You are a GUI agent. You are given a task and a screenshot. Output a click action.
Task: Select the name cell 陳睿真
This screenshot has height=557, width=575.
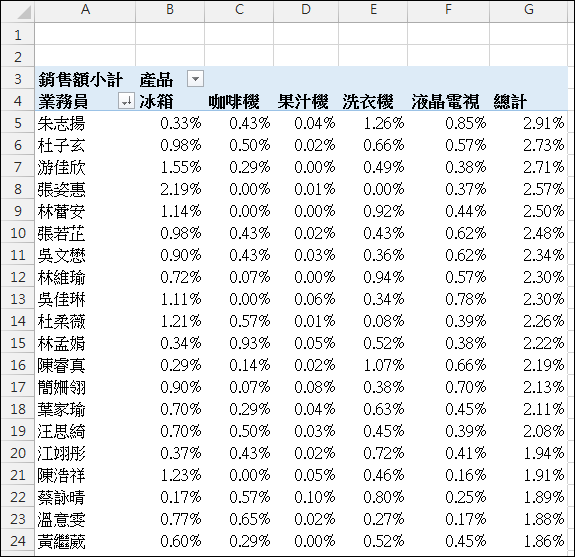pyautogui.click(x=85, y=365)
